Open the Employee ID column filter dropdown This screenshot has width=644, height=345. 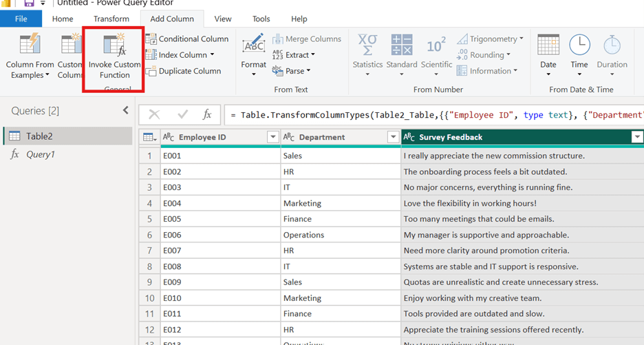coord(272,137)
